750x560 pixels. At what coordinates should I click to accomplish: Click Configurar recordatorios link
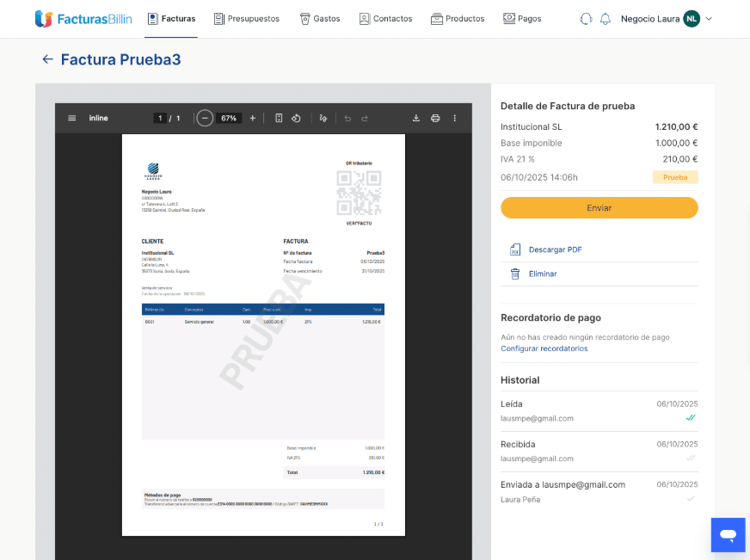(544, 348)
